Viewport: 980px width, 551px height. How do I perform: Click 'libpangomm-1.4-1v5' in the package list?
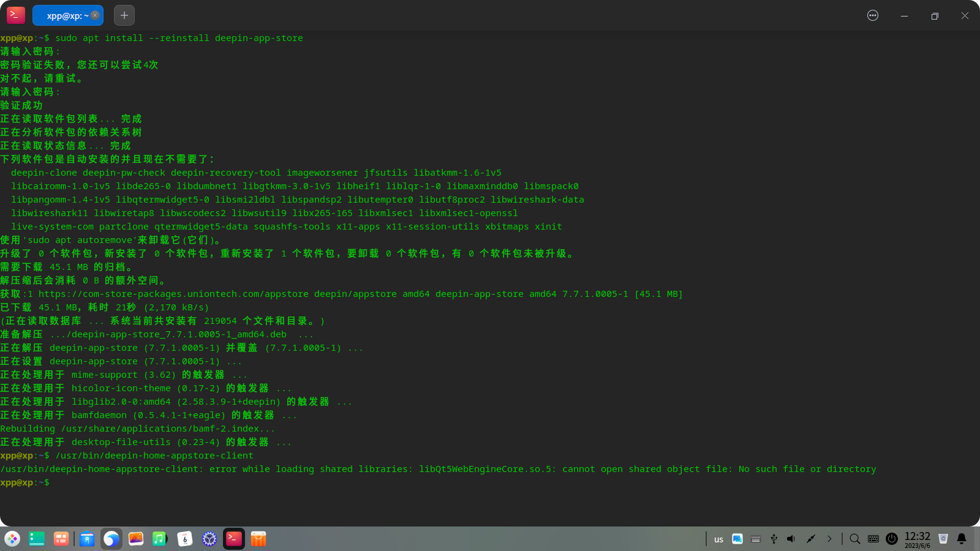tap(61, 200)
